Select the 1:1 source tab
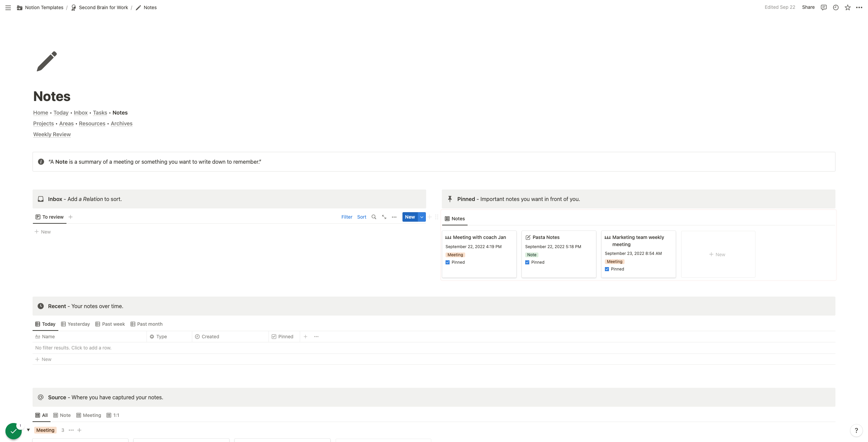Viewport: 868px width, 442px height. pyautogui.click(x=113, y=415)
